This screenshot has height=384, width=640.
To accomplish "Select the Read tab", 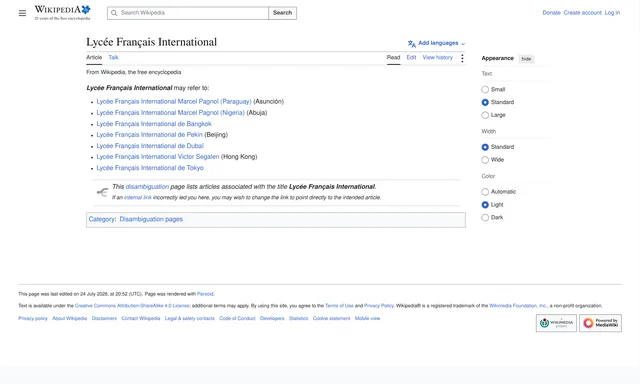I will pos(393,58).
